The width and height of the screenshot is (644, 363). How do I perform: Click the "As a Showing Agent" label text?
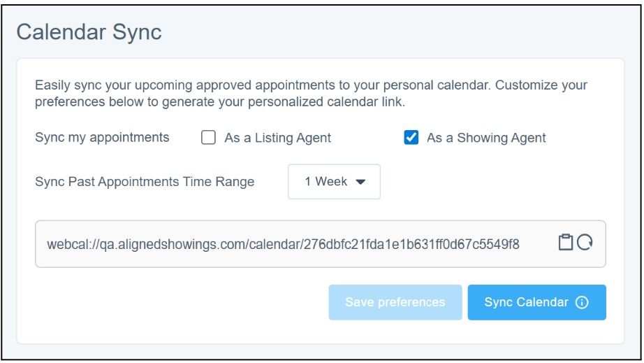click(x=486, y=138)
